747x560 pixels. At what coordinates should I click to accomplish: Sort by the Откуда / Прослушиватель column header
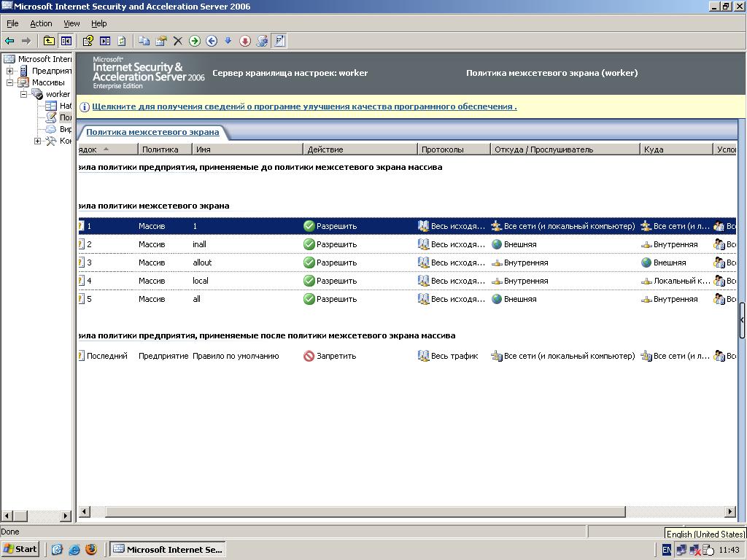pos(565,149)
